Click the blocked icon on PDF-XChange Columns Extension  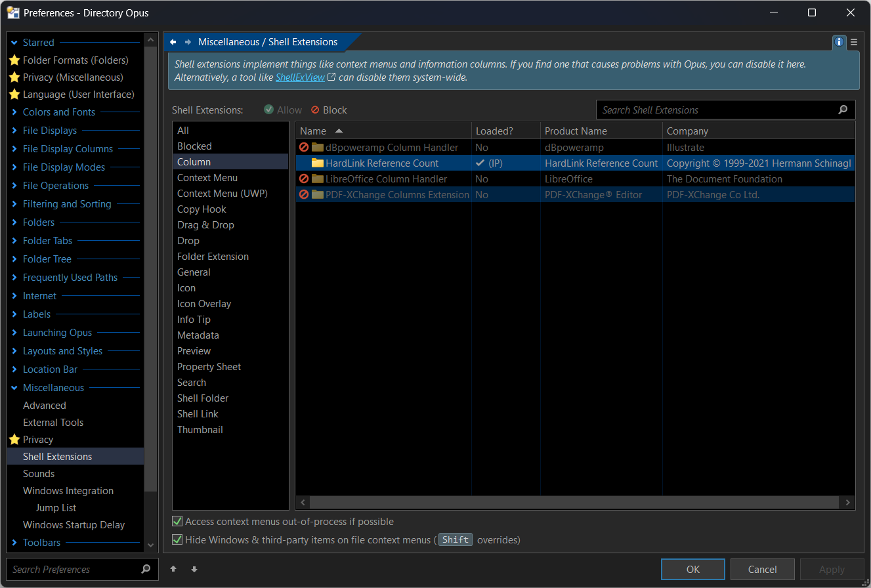coord(304,194)
